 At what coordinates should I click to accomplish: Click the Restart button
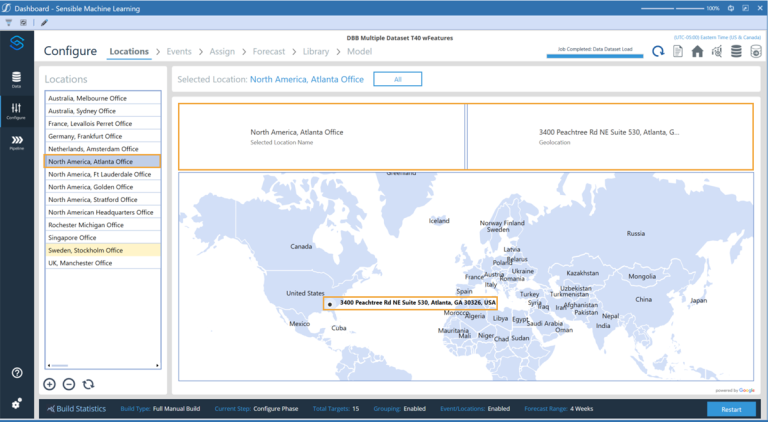[731, 409]
